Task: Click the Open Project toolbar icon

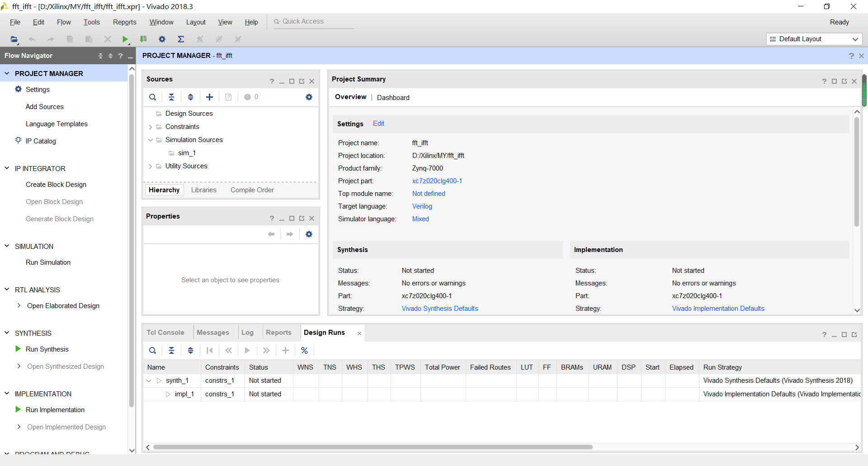Action: [14, 39]
